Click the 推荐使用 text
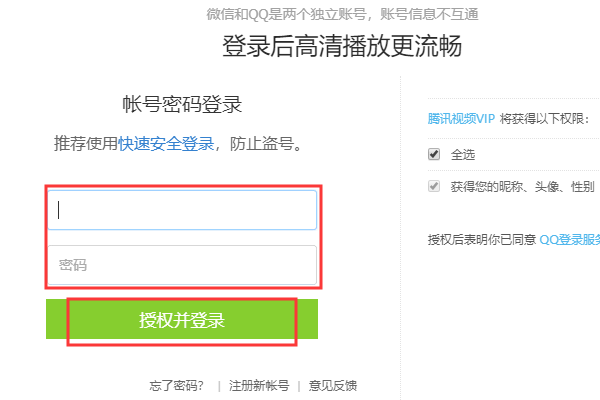Screen dimensions: 600x400 pos(86,143)
